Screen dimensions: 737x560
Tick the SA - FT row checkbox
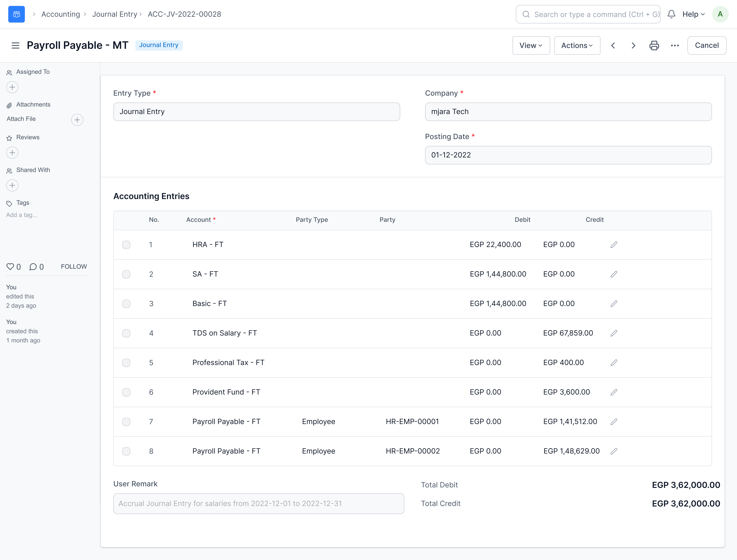(x=126, y=274)
